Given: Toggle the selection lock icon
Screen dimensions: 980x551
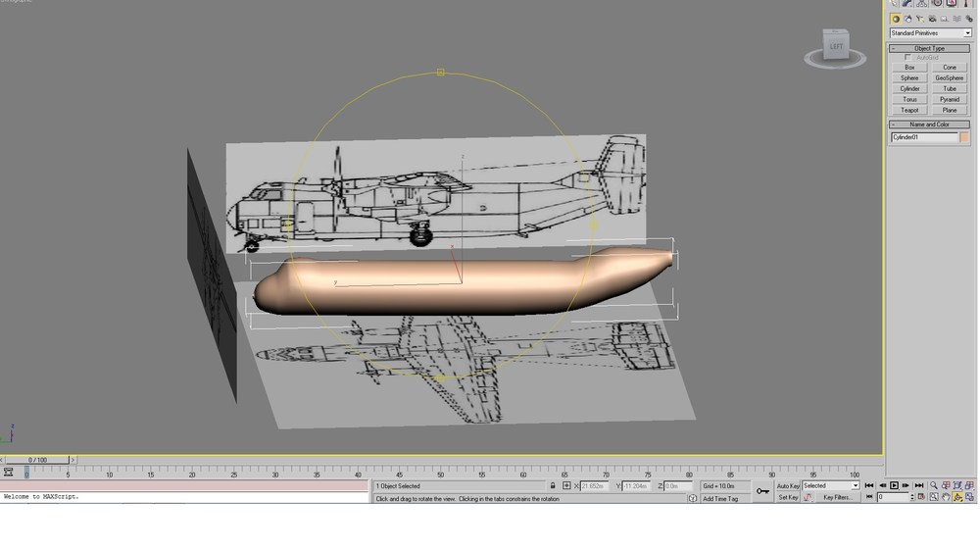Looking at the screenshot, I should click(x=553, y=486).
